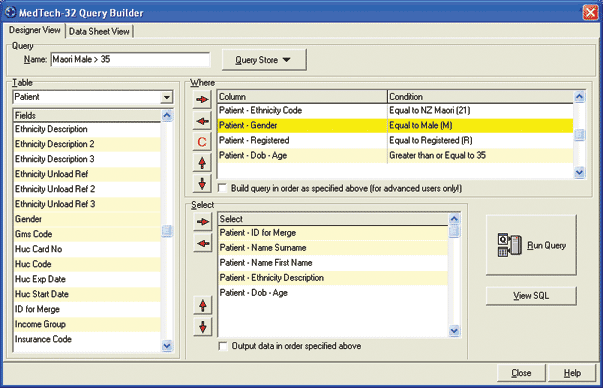The height and width of the screenshot is (388, 603).
Task: Select Insurance Code field
Action: (x=87, y=339)
